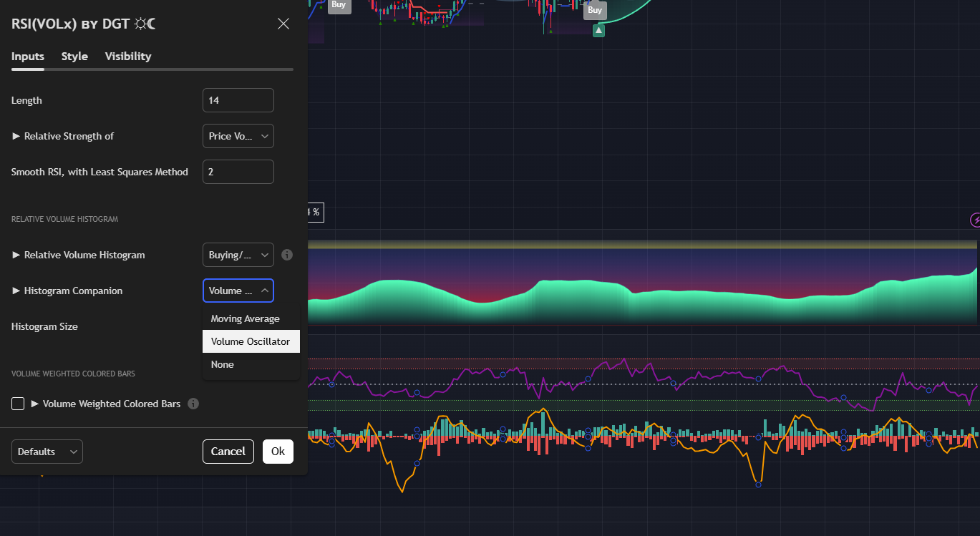Click the Length input field
The width and height of the screenshot is (980, 536).
pyautogui.click(x=238, y=100)
